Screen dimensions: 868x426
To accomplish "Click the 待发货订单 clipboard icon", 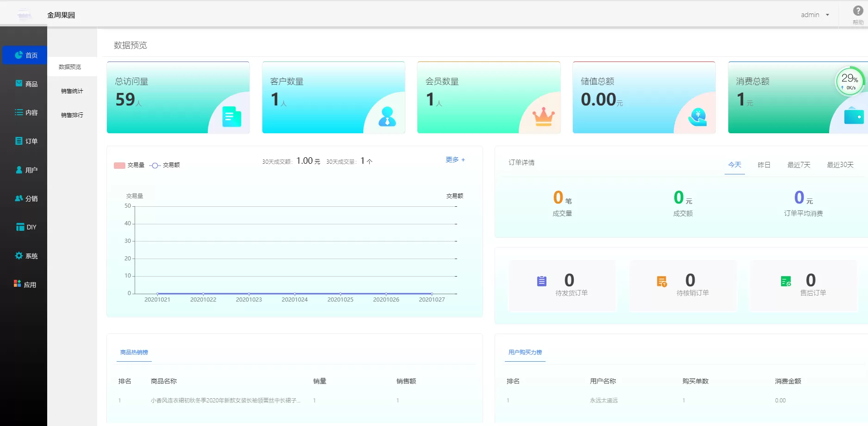I will [x=541, y=281].
